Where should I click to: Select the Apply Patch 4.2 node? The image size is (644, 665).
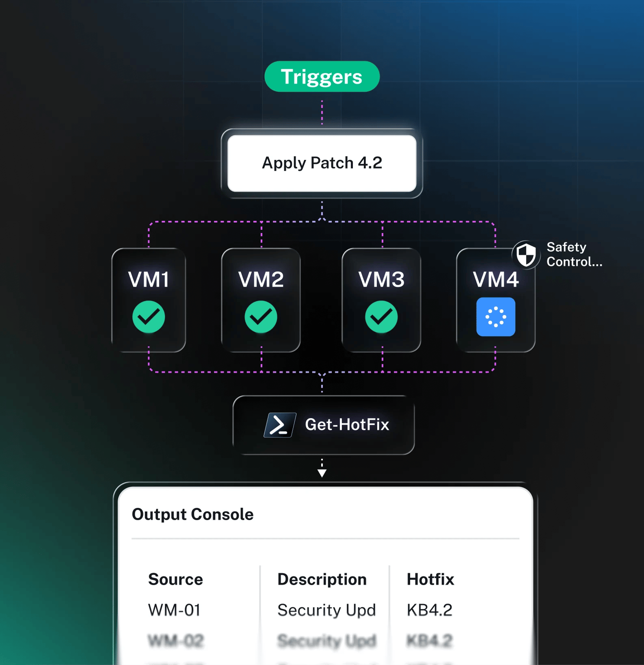[322, 163]
